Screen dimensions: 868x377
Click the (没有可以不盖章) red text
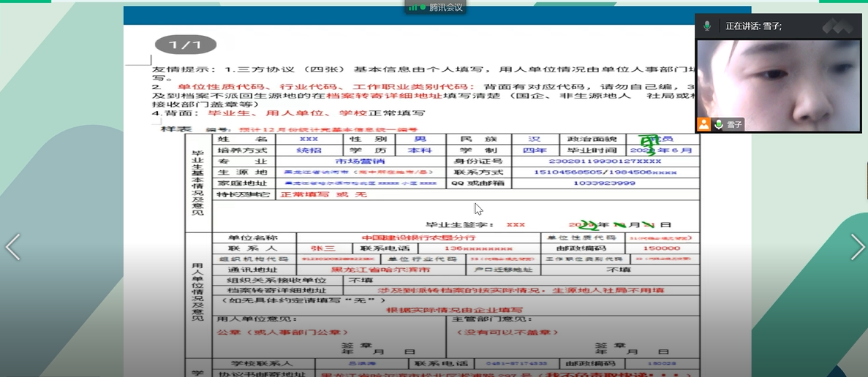507,332
